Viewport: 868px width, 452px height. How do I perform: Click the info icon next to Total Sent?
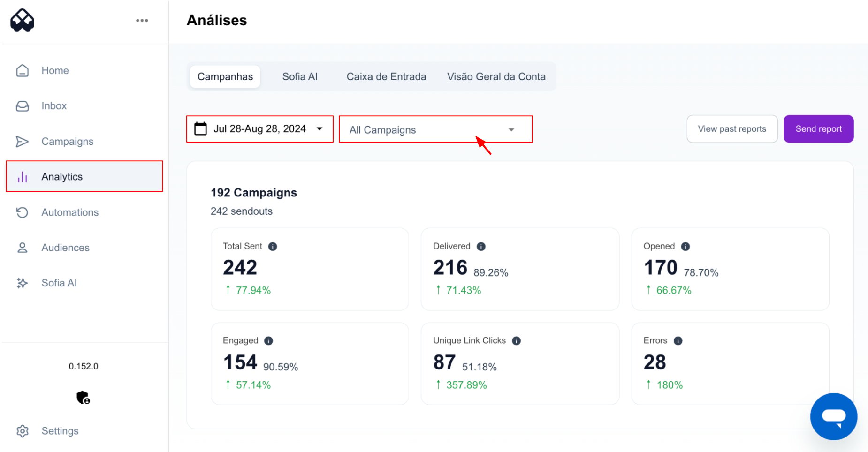click(x=273, y=246)
